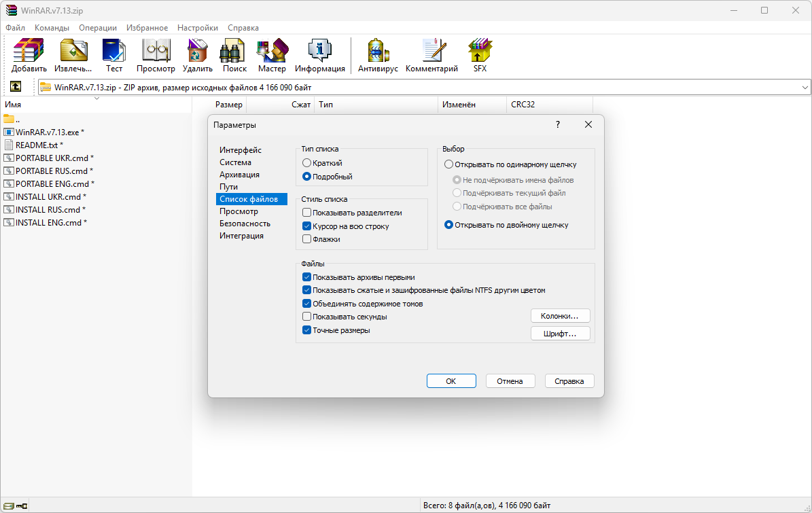
Task: Toggle Показывать архивы первыми checkbox
Action: (306, 277)
